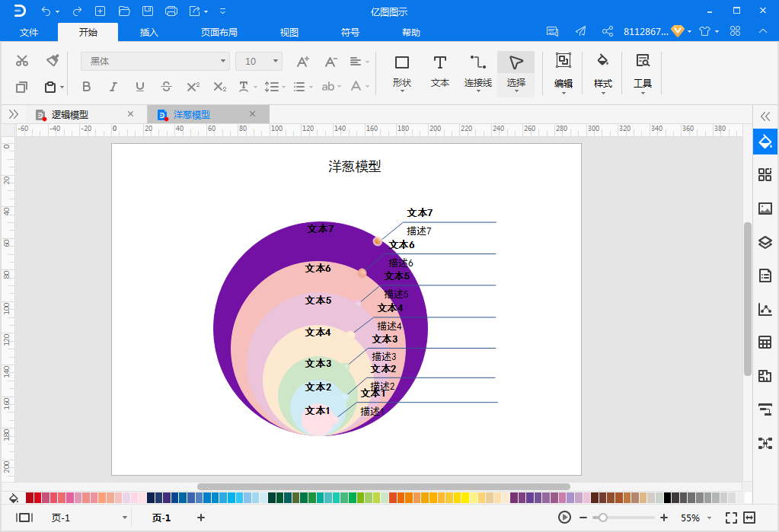Screen dimensions: 779x532
Task: Switch to the 逻辑模型 document tab
Action: [x=69, y=115]
